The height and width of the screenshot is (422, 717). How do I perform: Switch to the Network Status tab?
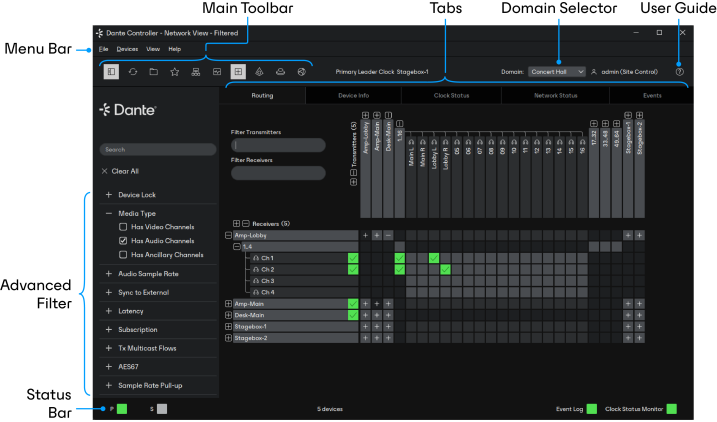click(556, 96)
